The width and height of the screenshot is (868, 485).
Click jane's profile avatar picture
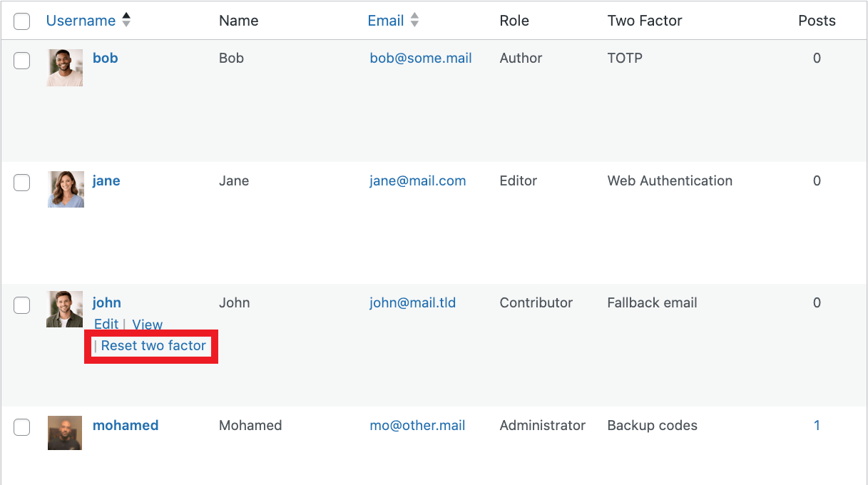[65, 189]
